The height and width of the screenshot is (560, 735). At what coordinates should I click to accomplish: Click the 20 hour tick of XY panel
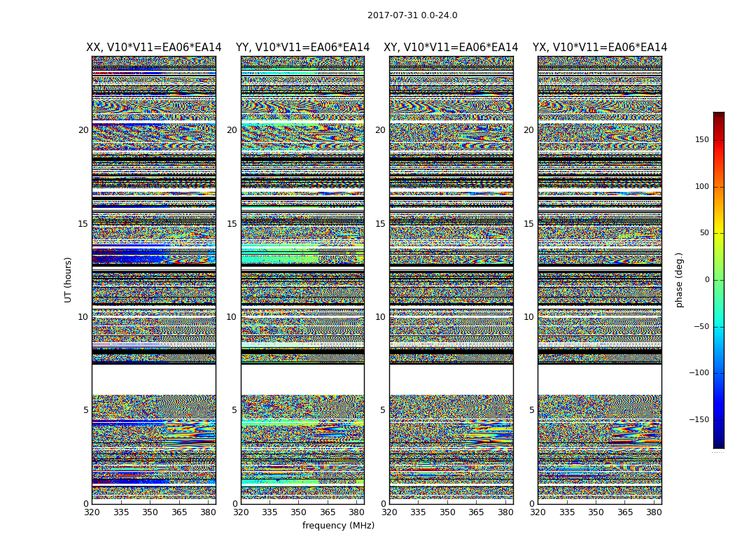coord(380,130)
